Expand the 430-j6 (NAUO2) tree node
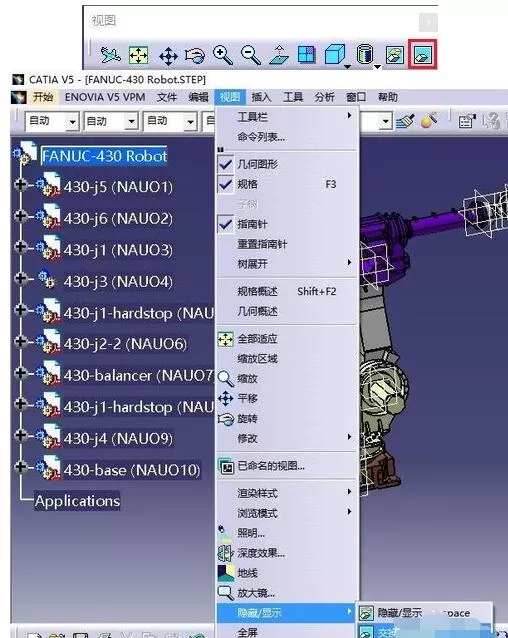 pyautogui.click(x=20, y=216)
